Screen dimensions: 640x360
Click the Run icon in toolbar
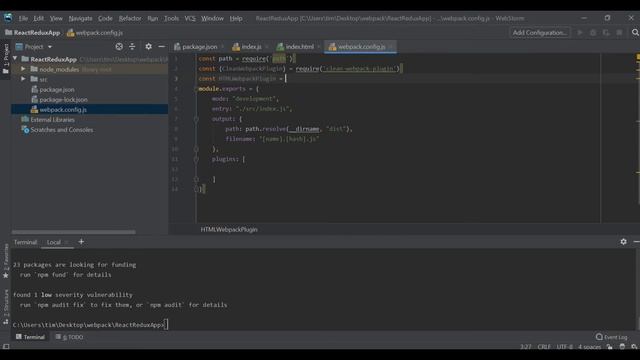click(580, 33)
